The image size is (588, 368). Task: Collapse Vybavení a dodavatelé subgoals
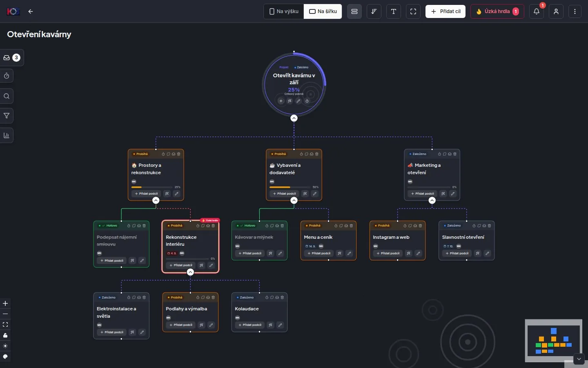point(294,200)
